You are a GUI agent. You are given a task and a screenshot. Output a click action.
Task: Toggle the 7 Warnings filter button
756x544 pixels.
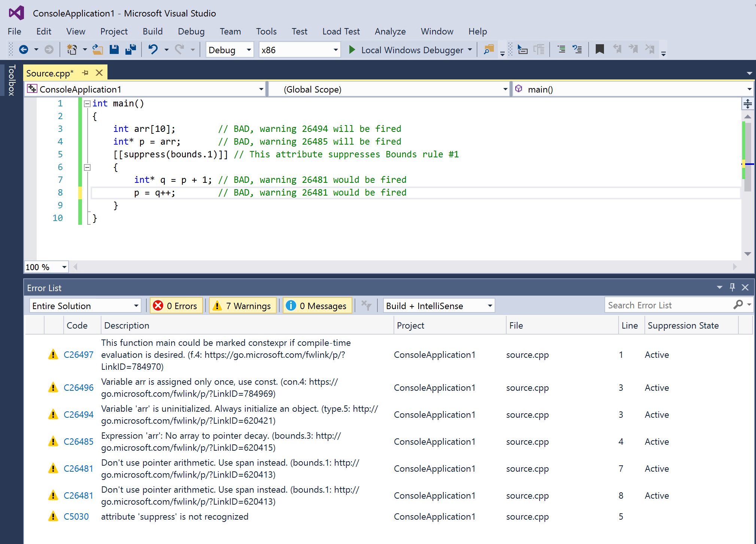243,306
